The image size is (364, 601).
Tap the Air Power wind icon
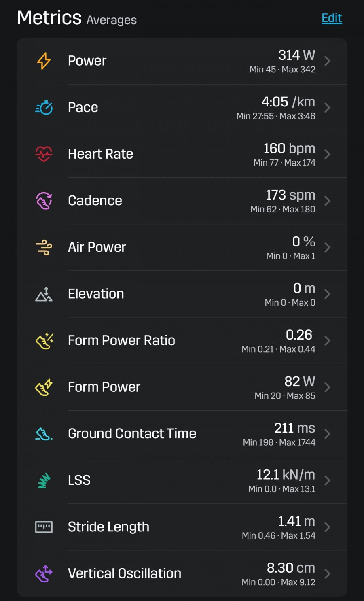pyautogui.click(x=44, y=247)
